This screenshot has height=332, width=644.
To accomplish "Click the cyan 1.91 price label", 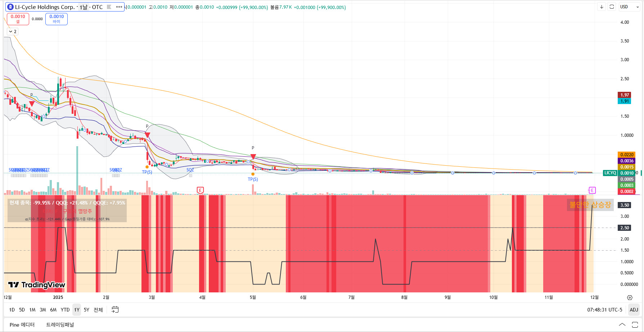I will (625, 101).
